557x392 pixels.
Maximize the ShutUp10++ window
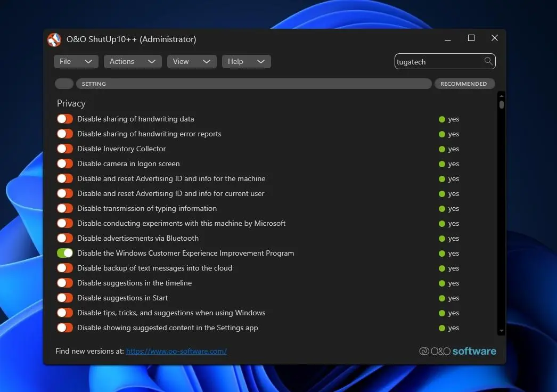point(471,38)
